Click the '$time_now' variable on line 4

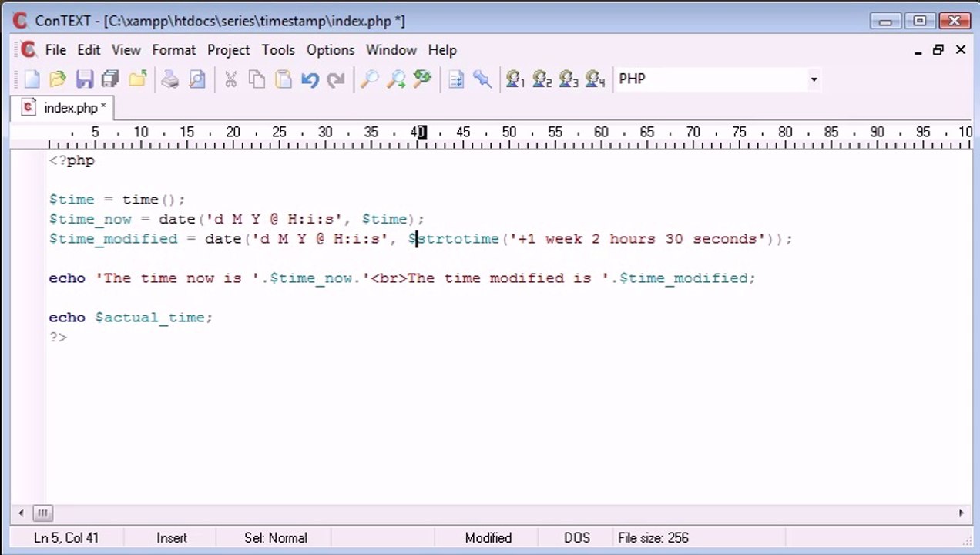pyautogui.click(x=90, y=219)
